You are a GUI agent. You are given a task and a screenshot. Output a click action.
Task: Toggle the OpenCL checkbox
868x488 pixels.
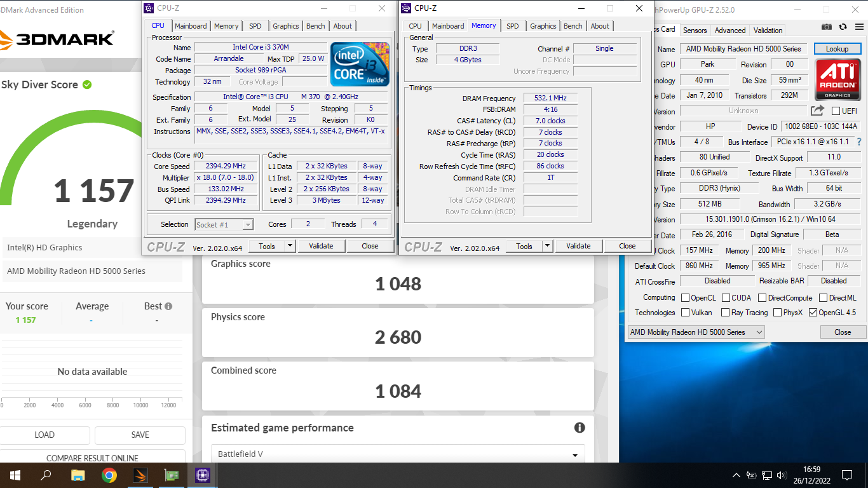[x=685, y=297]
